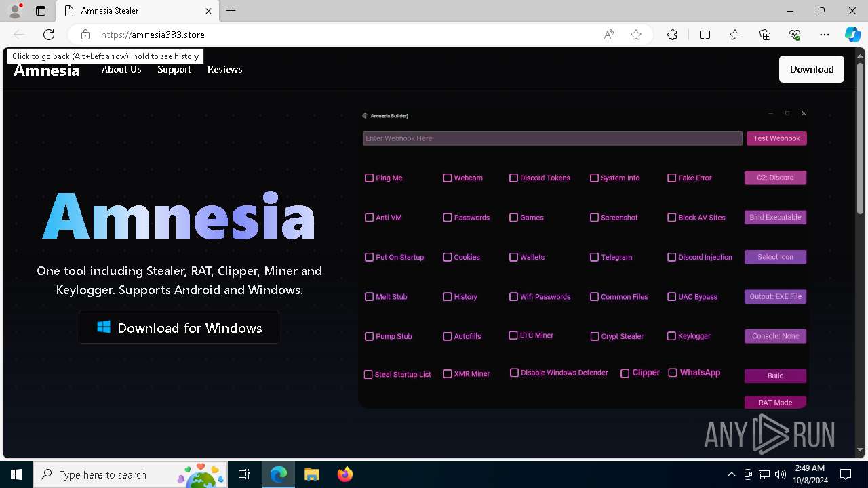Open the notification center icon

pyautogui.click(x=846, y=474)
